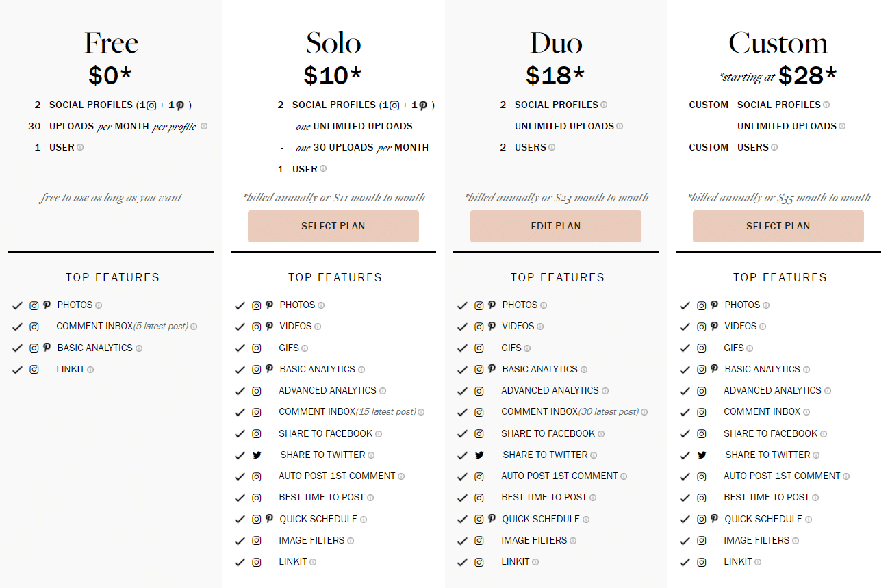Screen dimensions: 890x588
Task: Click the checkmark beside Solo's GIFS feature
Action: point(240,348)
